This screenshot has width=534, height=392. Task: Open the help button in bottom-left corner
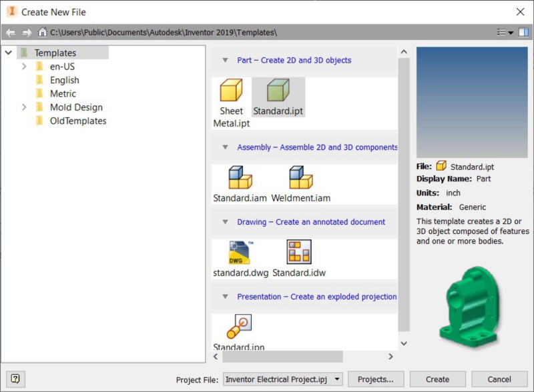click(x=15, y=379)
